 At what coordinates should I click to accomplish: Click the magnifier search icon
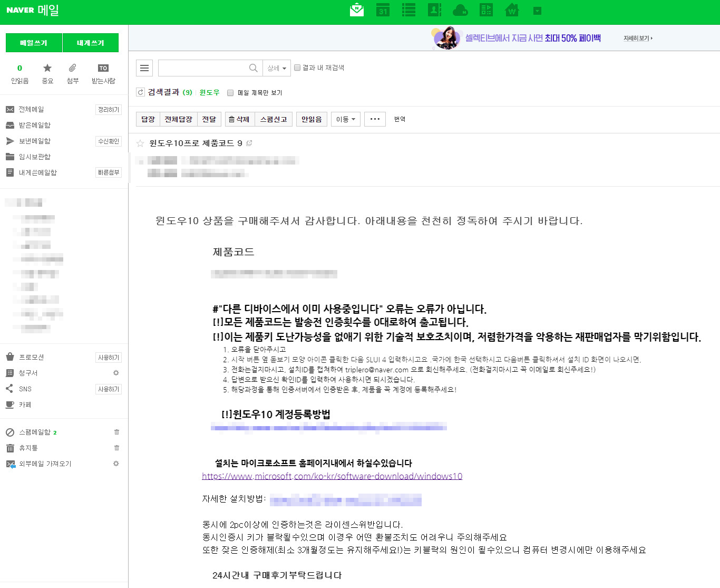(254, 68)
